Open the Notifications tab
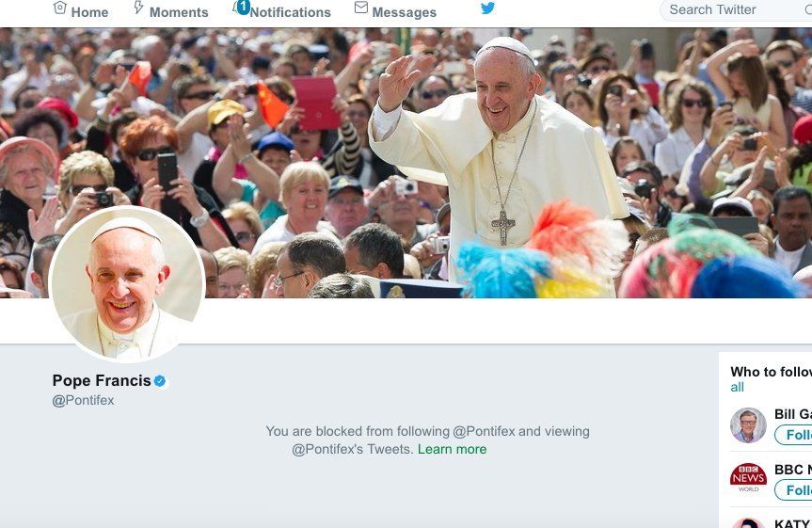 282,10
